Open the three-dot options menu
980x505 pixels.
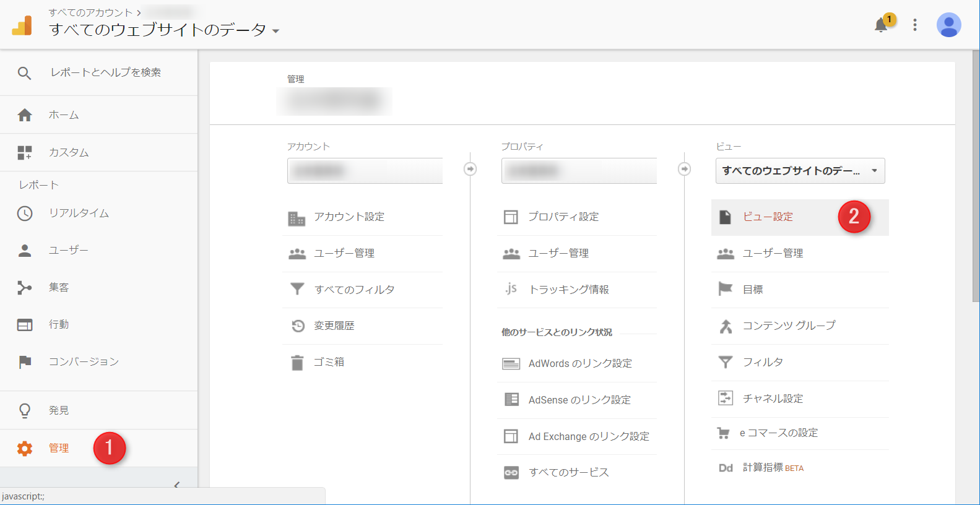pos(915,25)
